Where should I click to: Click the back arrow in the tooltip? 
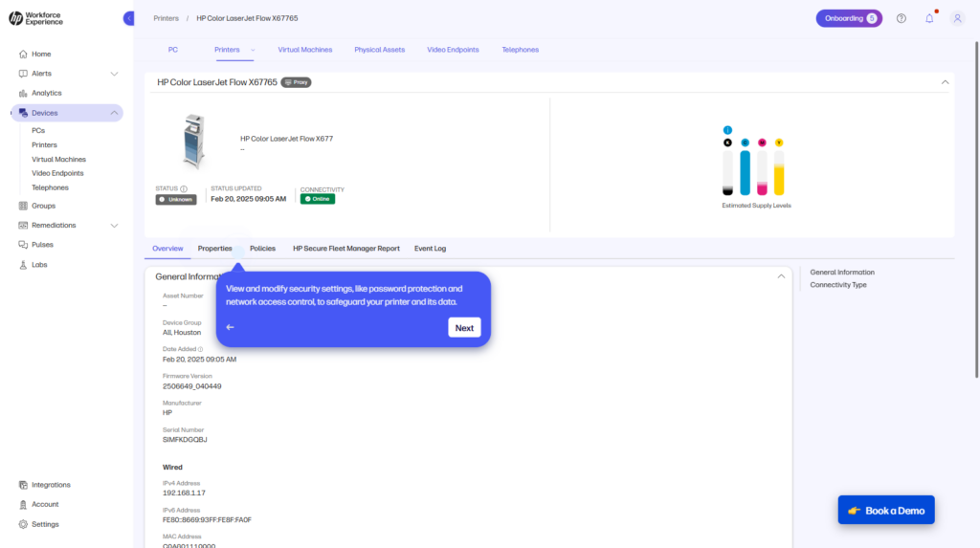point(230,327)
